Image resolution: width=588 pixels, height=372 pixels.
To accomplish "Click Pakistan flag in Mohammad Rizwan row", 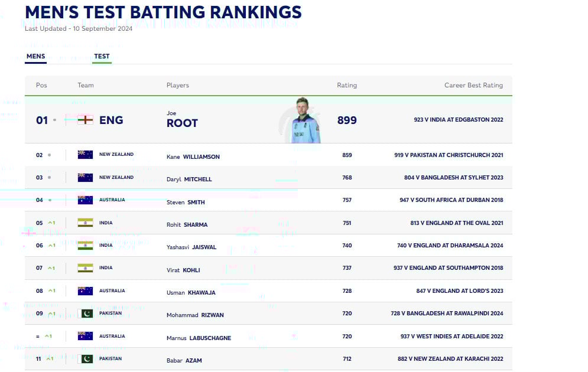I will [85, 314].
